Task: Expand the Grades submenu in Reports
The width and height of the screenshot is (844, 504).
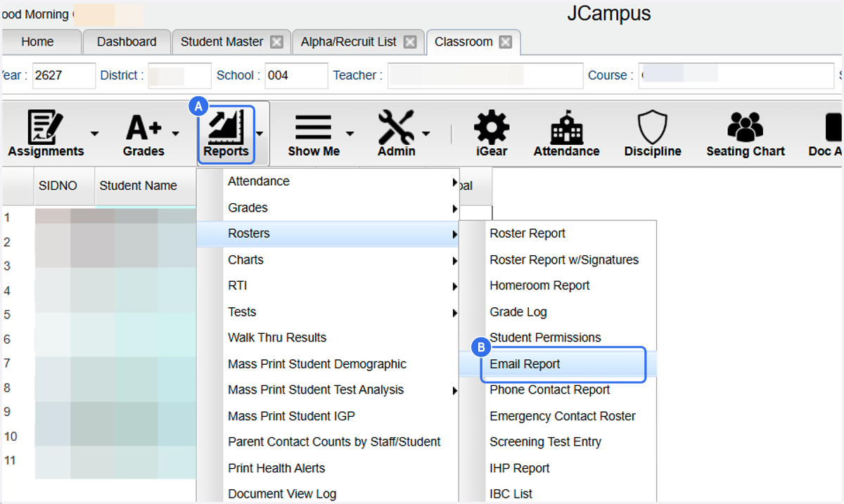Action: click(x=454, y=209)
